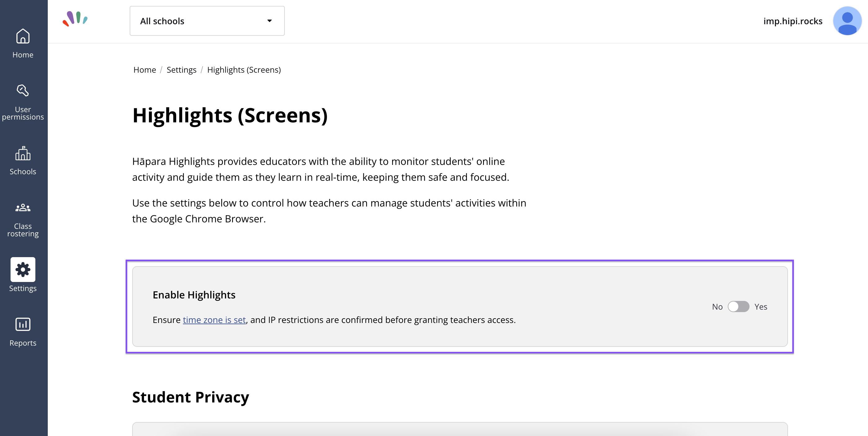Select the Settings gear icon

(x=23, y=270)
